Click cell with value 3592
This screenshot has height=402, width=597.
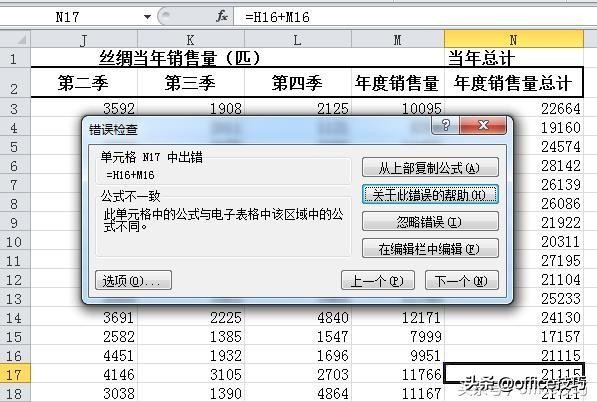point(84,108)
